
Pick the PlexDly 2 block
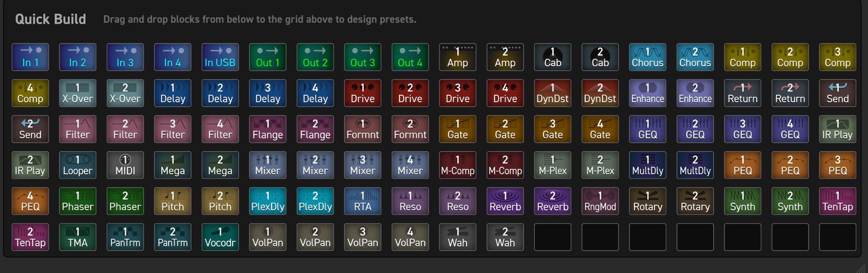[315, 201]
